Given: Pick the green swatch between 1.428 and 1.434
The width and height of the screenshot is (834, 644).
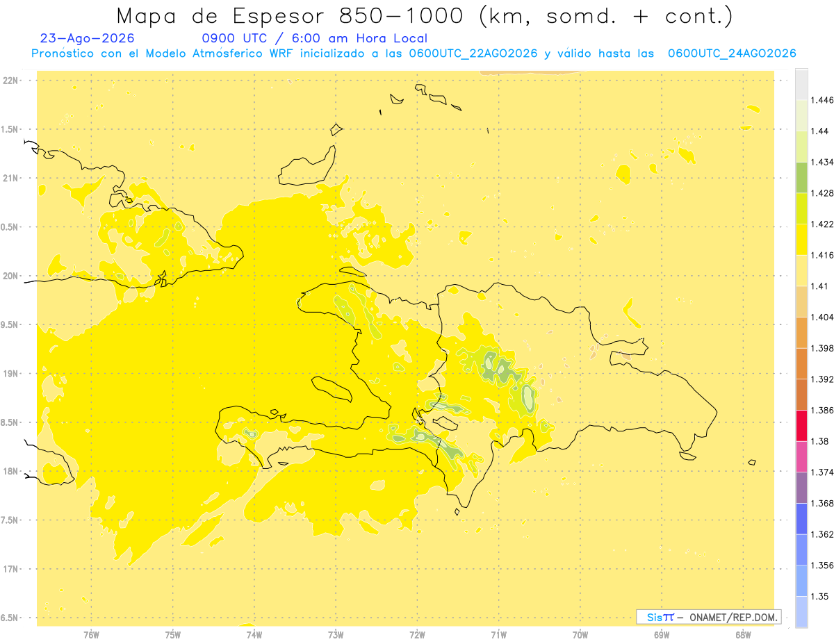Looking at the screenshot, I should [x=801, y=177].
